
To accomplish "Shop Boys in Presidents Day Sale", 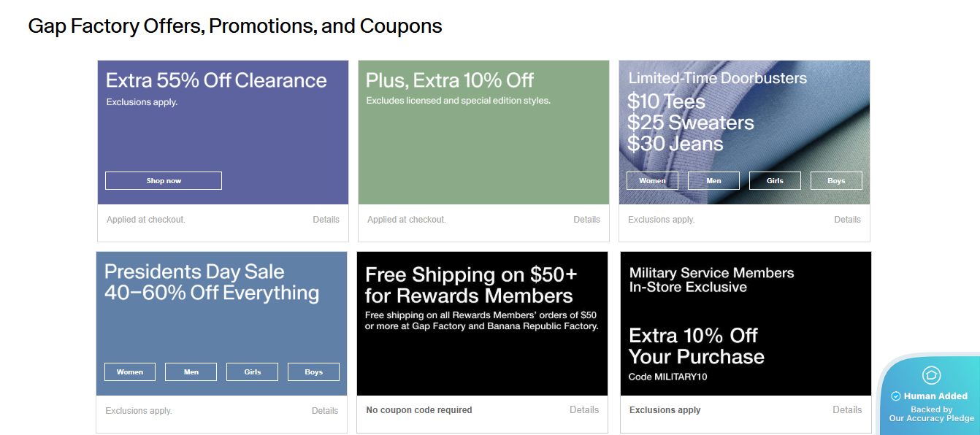I will coord(313,372).
